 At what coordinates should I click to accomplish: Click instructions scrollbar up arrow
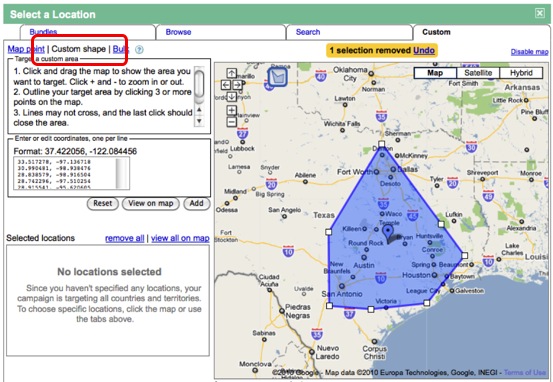tap(199, 110)
